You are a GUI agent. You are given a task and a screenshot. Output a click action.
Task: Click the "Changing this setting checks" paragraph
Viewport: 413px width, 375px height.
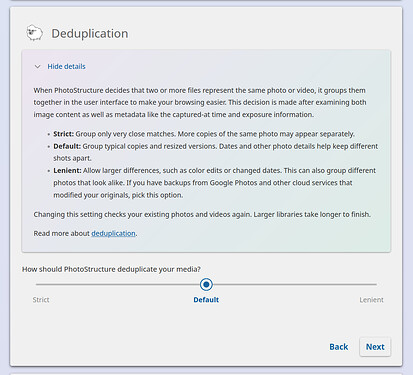coord(202,214)
